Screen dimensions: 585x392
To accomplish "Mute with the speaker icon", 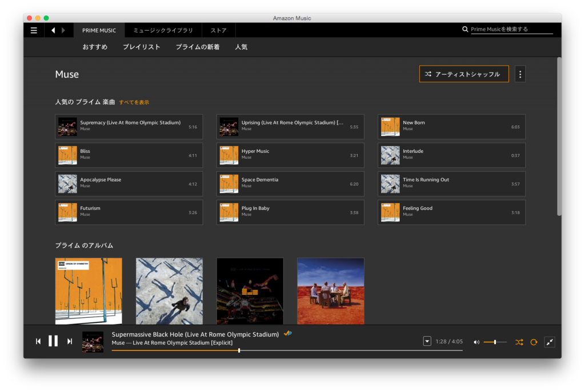I will 476,342.
